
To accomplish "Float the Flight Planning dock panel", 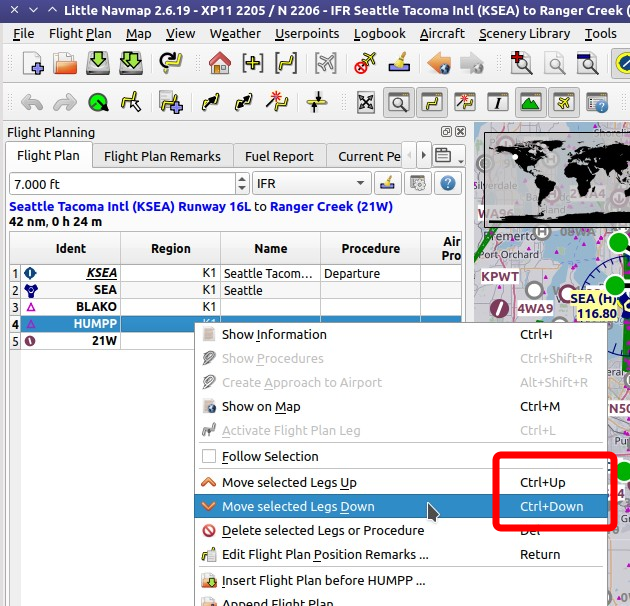I will (446, 132).
